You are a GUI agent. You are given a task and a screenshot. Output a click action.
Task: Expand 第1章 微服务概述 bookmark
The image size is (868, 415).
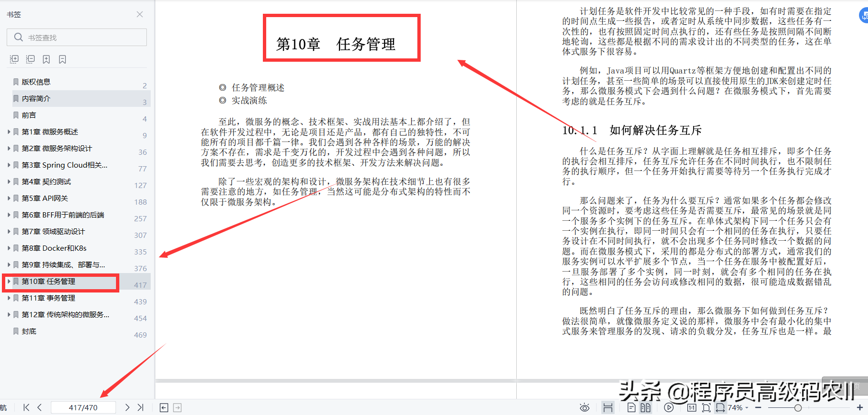tap(9, 132)
